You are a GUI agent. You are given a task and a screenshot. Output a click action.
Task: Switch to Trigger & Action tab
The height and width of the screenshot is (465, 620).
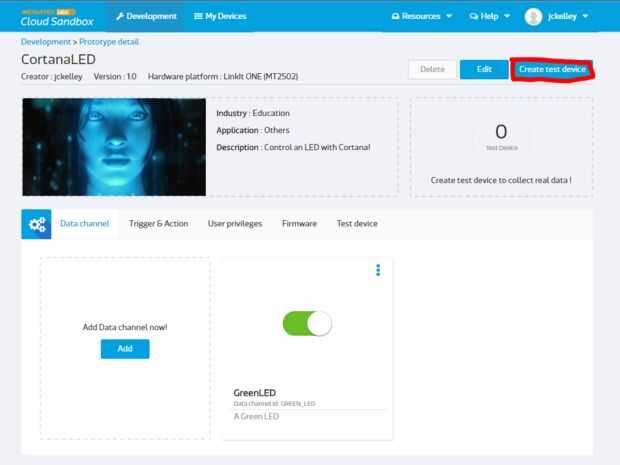(159, 223)
